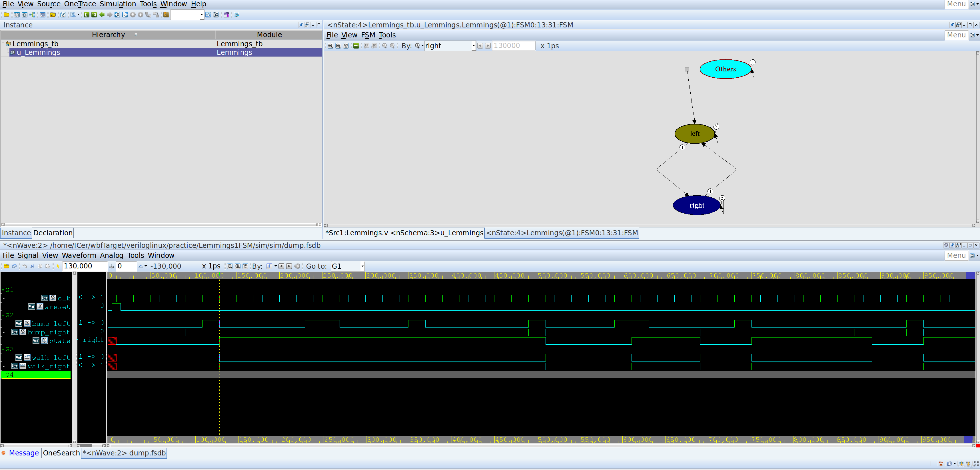Open the OneTrace menu
Screen dimensions: 980x470
click(x=80, y=4)
